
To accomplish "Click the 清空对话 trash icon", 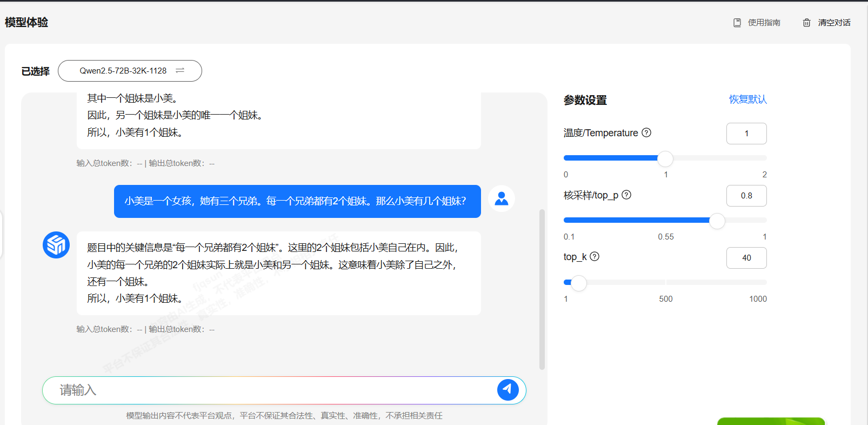I will coord(806,23).
